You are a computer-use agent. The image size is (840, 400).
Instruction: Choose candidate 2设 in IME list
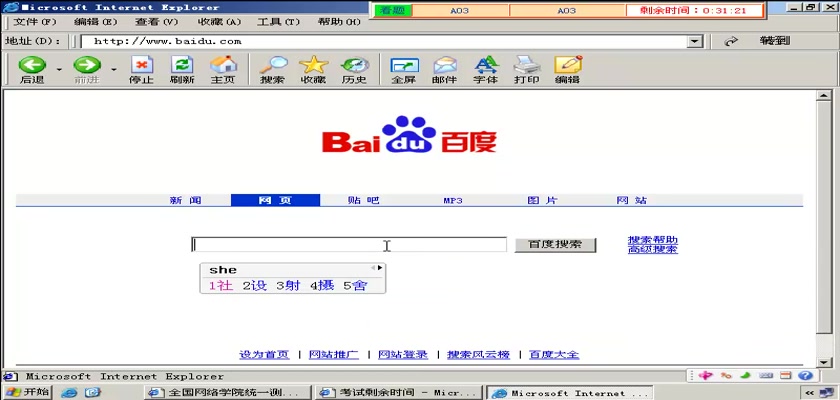[x=254, y=285]
